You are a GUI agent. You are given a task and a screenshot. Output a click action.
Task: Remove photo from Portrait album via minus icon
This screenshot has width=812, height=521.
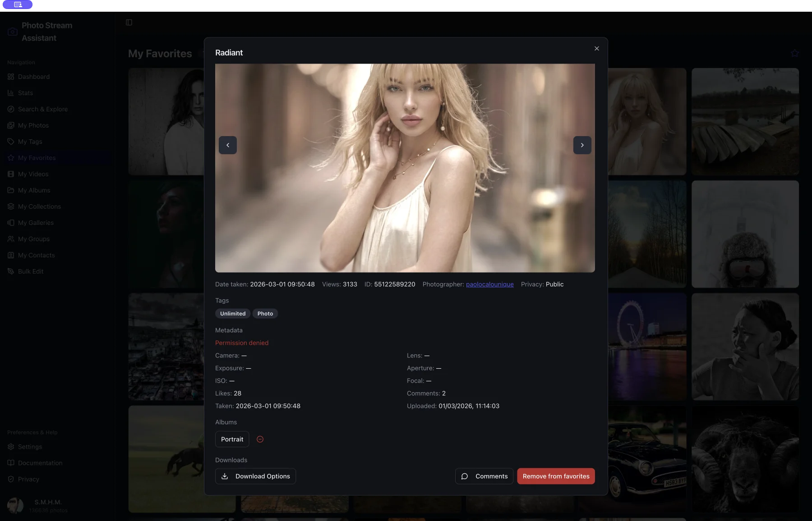(x=260, y=439)
